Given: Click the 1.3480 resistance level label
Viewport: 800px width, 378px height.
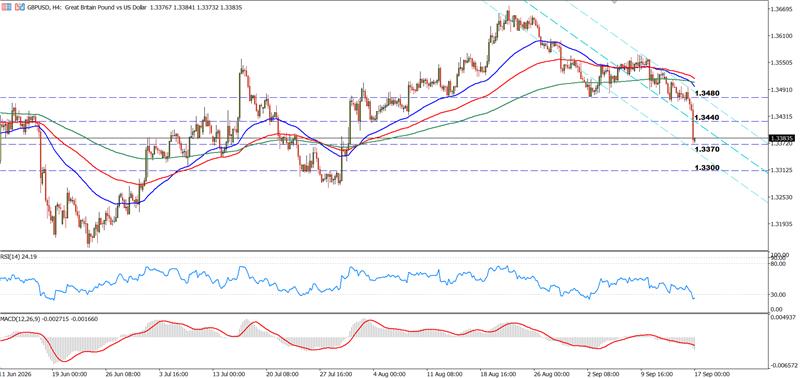Looking at the screenshot, I should tap(707, 93).
